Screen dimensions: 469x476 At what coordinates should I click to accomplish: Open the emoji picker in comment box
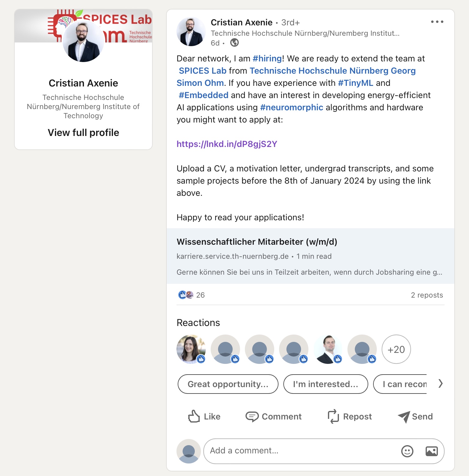tap(407, 451)
